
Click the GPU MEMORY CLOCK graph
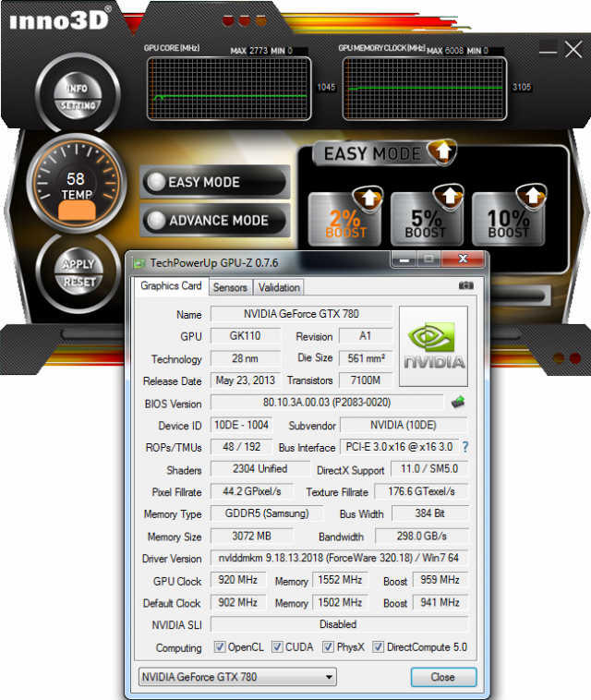(x=425, y=89)
